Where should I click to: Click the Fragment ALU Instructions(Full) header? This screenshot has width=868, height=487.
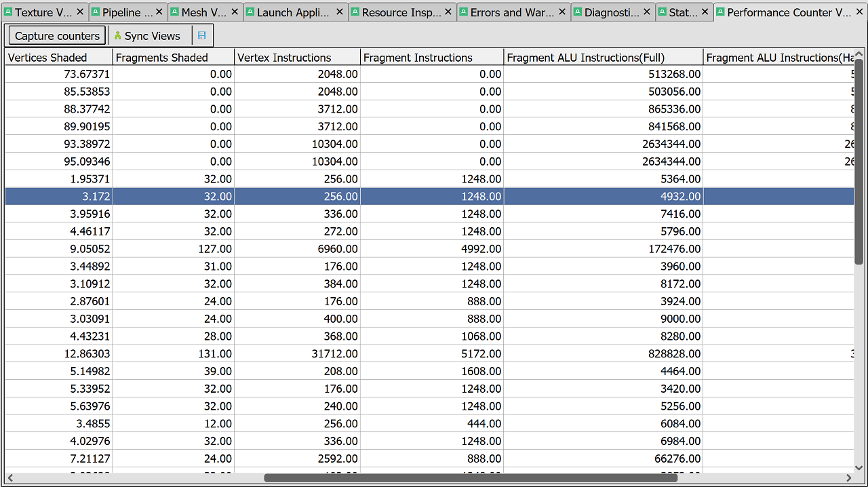pos(602,58)
